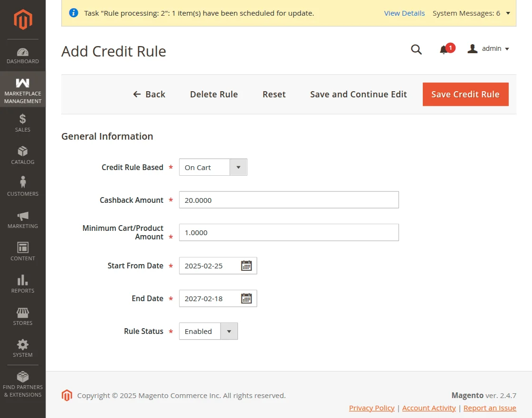Open the Rule Status dropdown
Screen dimensions: 532x418
click(x=229, y=331)
